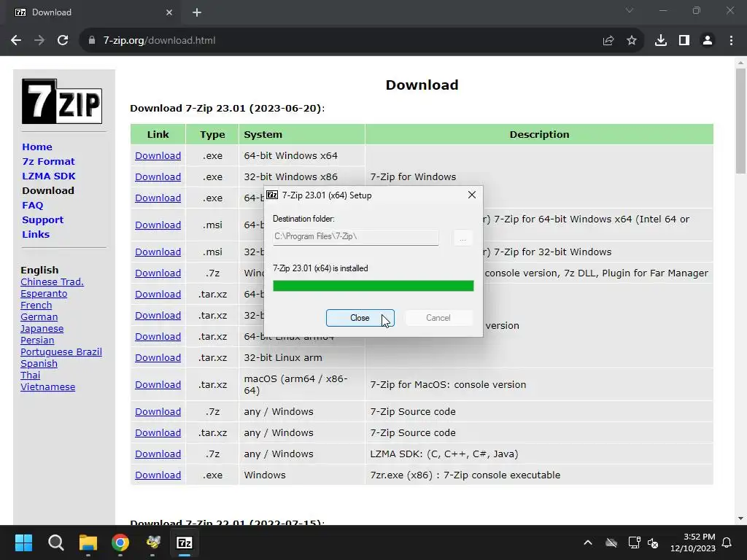Switch language to Spanish

(39, 363)
